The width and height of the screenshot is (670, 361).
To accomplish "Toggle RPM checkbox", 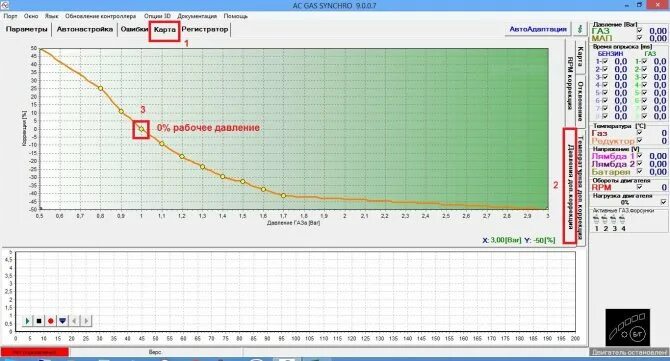I will [640, 187].
